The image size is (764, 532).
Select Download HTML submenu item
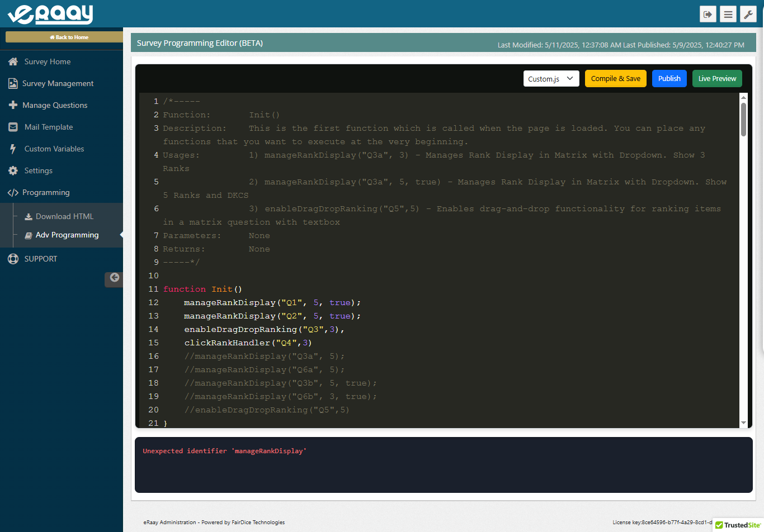(64, 216)
